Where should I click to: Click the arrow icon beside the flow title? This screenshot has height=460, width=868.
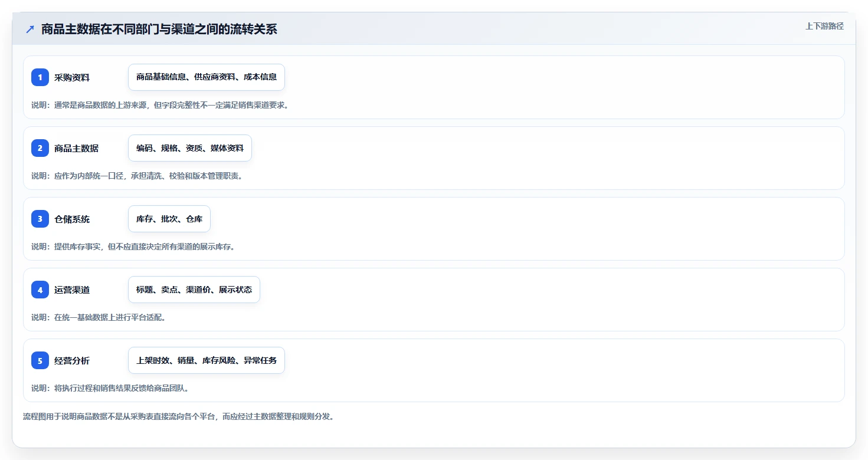(30, 29)
